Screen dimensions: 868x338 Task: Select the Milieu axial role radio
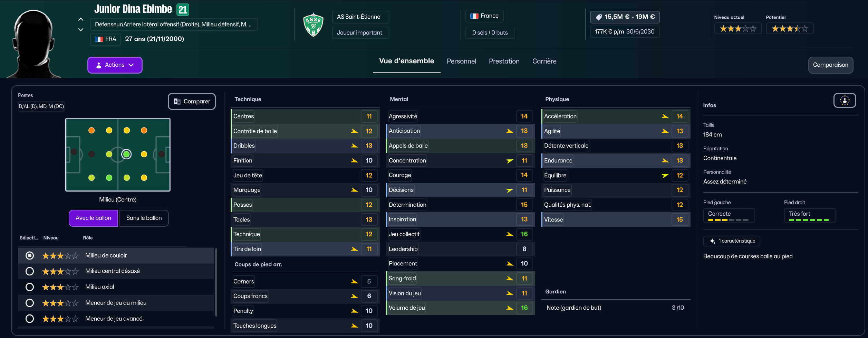(x=30, y=287)
